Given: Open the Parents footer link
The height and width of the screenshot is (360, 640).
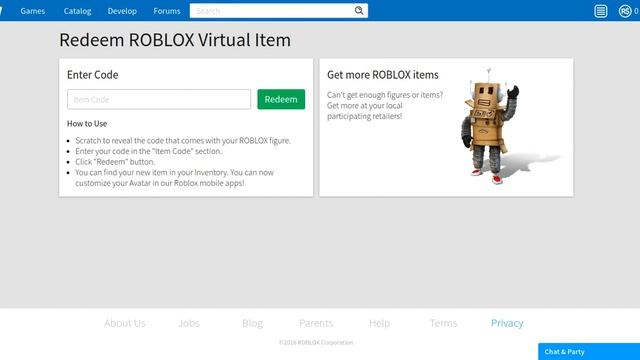Looking at the screenshot, I should [x=316, y=323].
